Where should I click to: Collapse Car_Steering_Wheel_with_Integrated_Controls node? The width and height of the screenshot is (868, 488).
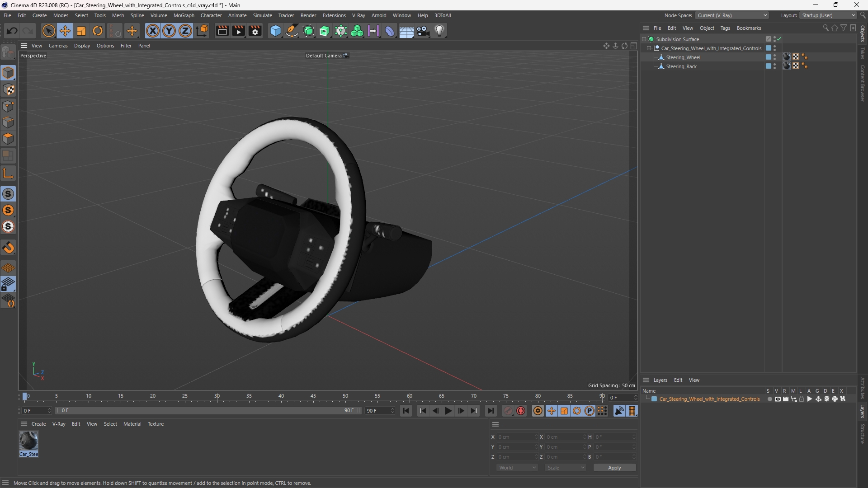649,48
